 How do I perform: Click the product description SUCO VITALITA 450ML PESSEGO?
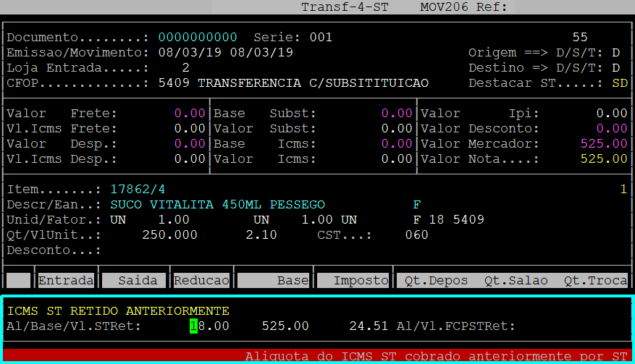pos(217,204)
